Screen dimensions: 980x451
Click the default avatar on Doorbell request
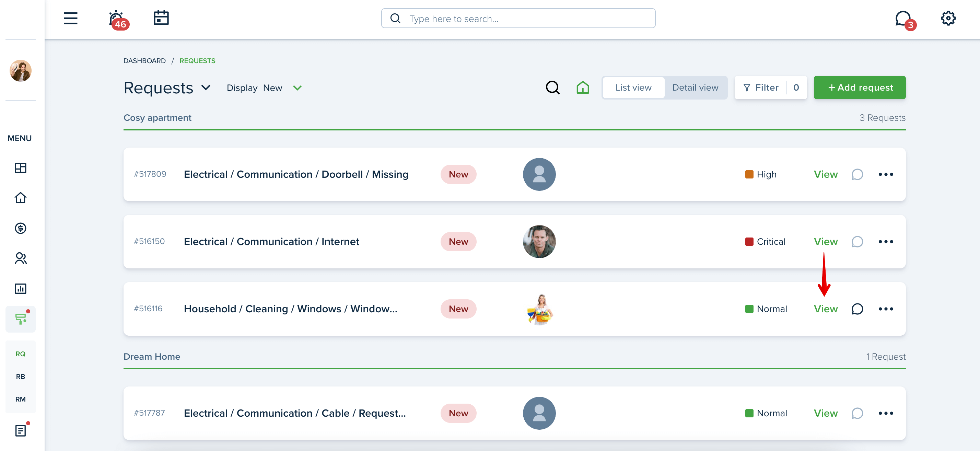pyautogui.click(x=539, y=174)
